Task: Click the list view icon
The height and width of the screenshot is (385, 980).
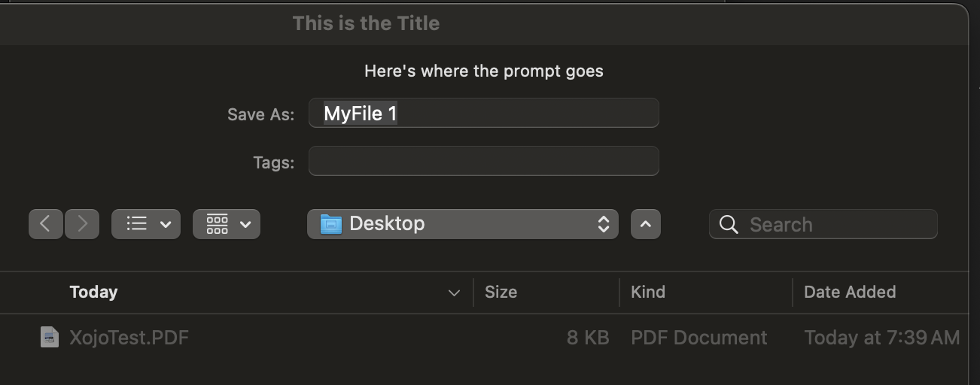Action: coord(136,224)
